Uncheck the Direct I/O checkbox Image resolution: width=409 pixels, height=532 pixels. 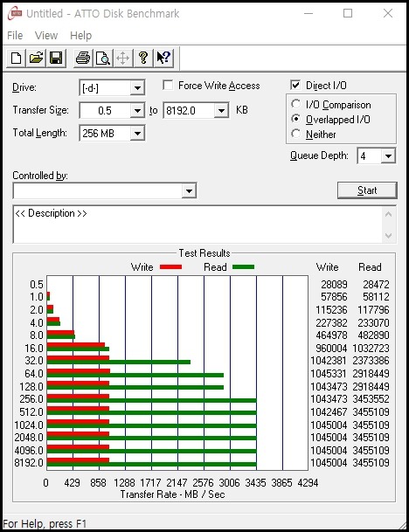click(x=295, y=85)
